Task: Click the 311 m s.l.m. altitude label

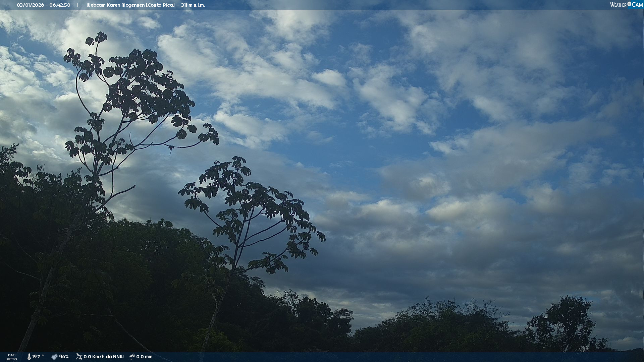Action: click(193, 5)
